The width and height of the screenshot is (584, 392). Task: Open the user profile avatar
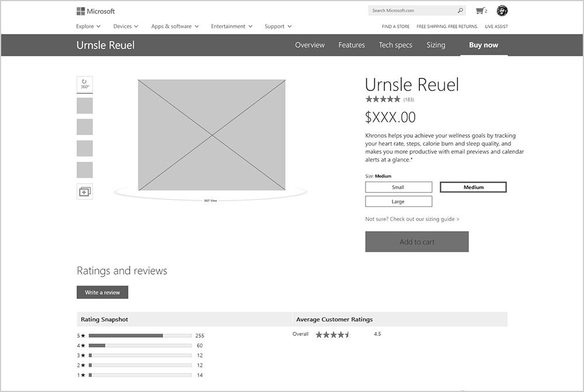(x=502, y=10)
